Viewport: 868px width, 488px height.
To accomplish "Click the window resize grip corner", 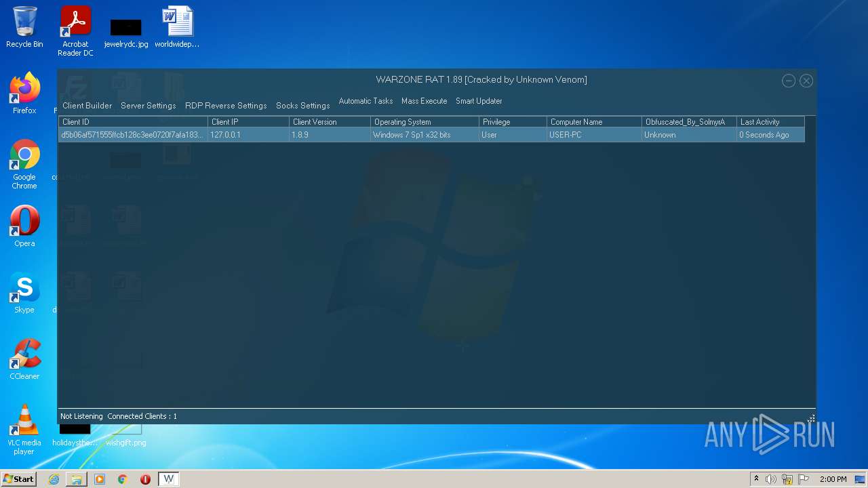I will (x=811, y=418).
